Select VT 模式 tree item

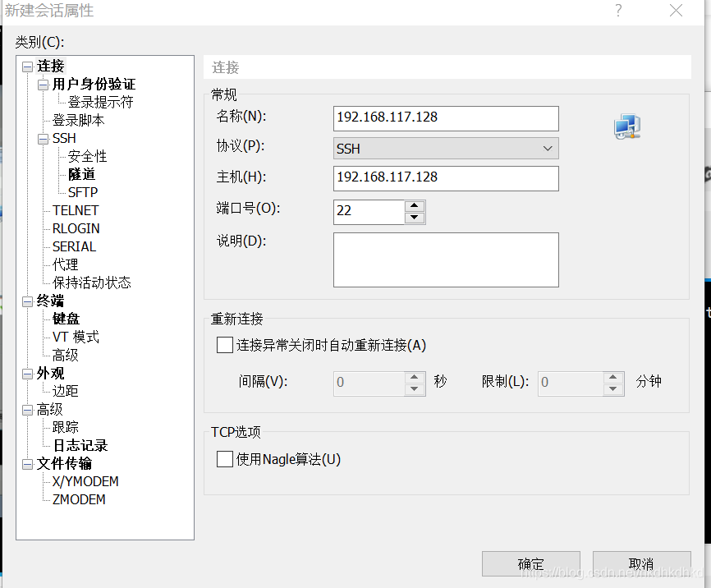(76, 337)
